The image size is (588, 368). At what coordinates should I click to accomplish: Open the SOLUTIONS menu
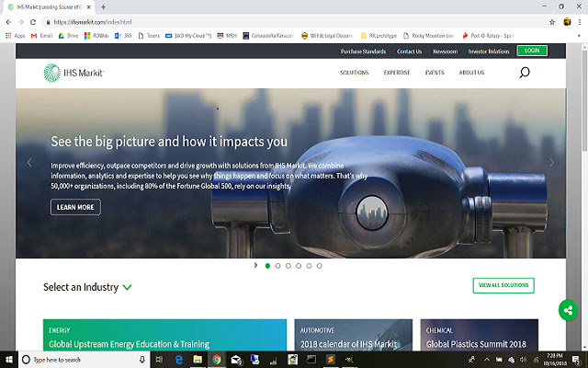coord(355,72)
